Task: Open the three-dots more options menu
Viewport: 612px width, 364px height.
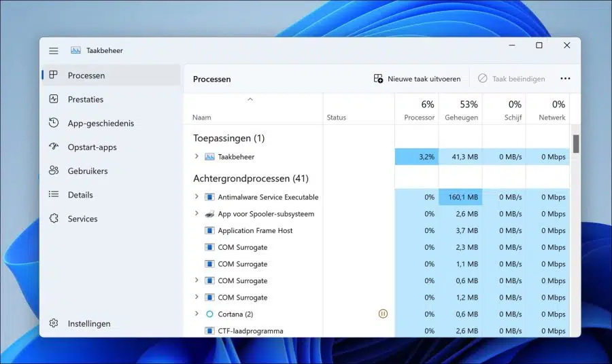Action: (565, 78)
